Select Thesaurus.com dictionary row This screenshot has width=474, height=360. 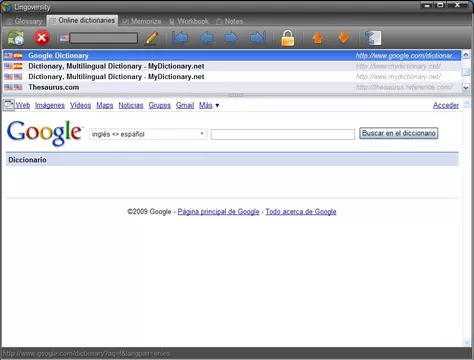tap(232, 87)
